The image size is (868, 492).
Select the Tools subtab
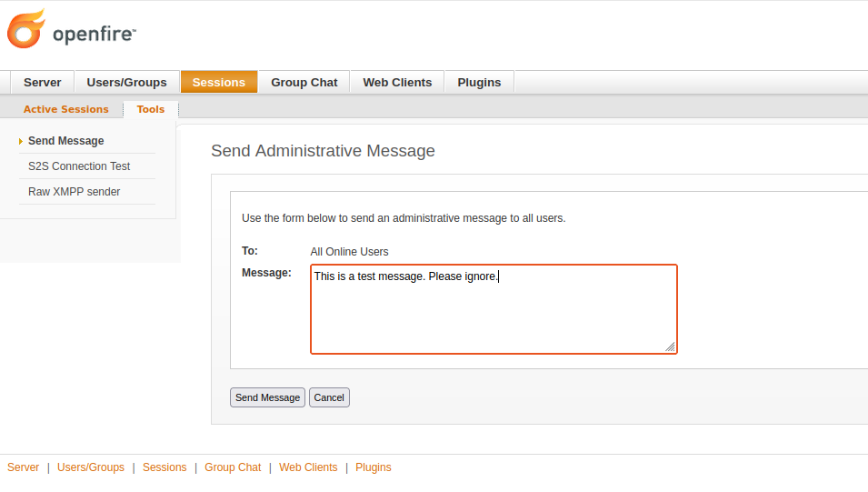[x=151, y=109]
